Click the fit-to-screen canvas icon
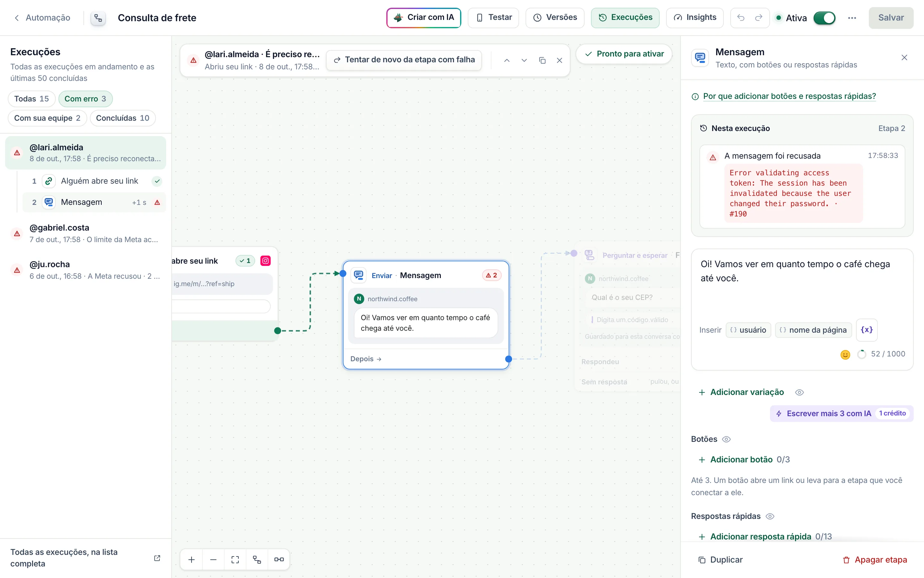924x578 pixels. [235, 559]
